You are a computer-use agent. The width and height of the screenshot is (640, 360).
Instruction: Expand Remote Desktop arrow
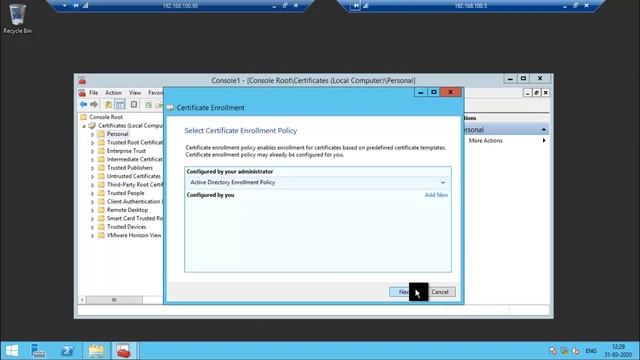92,210
